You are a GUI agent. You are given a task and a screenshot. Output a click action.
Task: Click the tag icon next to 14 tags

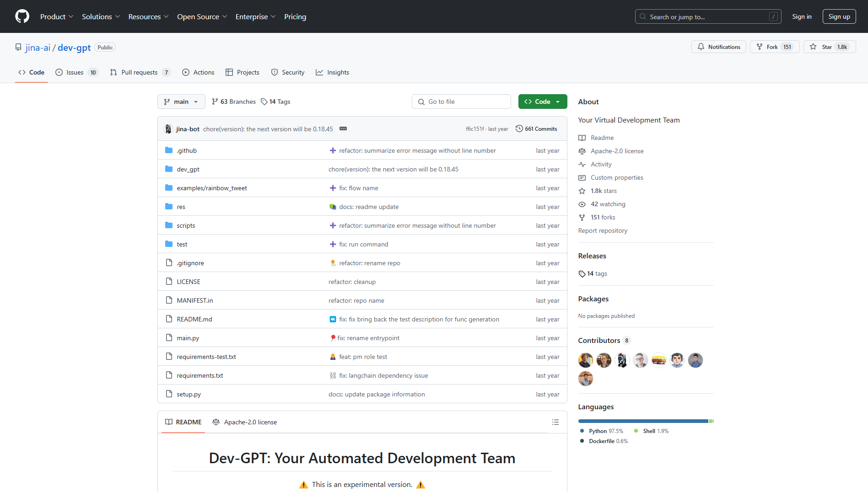pyautogui.click(x=582, y=273)
